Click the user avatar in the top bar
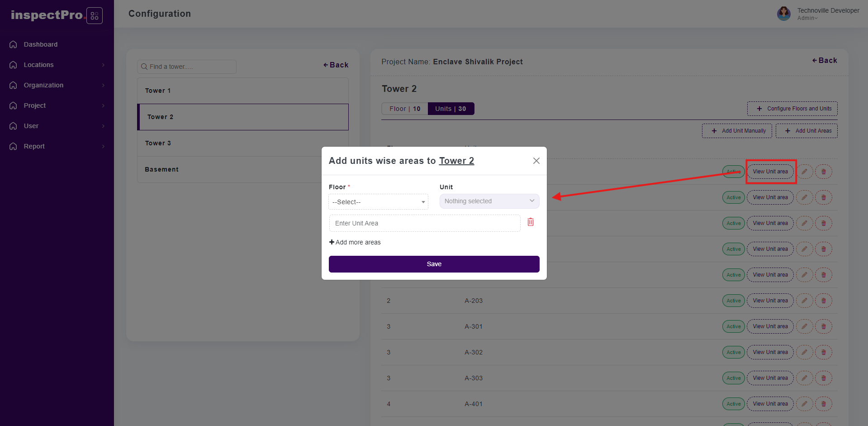This screenshot has height=426, width=868. (783, 14)
